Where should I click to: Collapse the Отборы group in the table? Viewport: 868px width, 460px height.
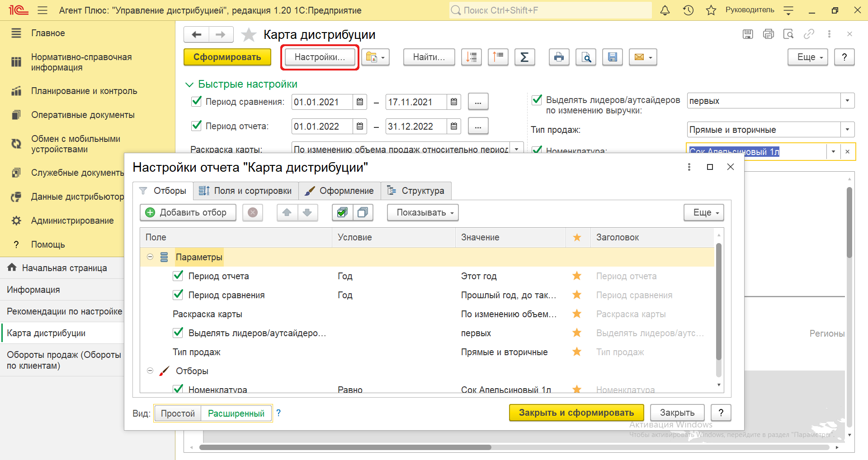(x=150, y=371)
